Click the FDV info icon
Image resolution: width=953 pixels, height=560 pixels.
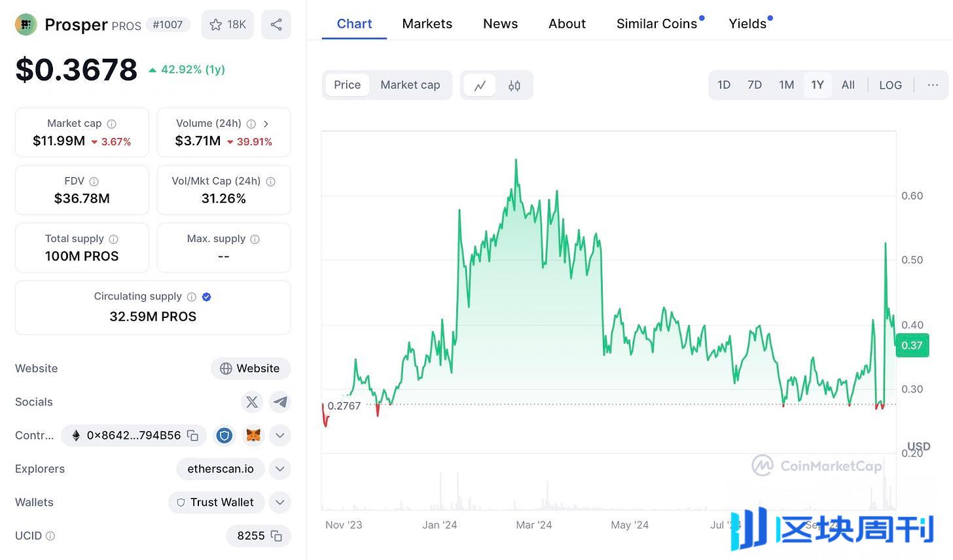(94, 181)
